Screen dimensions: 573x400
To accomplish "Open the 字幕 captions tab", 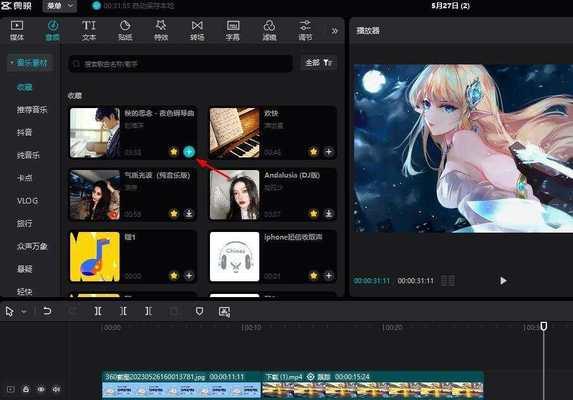I will point(233,30).
